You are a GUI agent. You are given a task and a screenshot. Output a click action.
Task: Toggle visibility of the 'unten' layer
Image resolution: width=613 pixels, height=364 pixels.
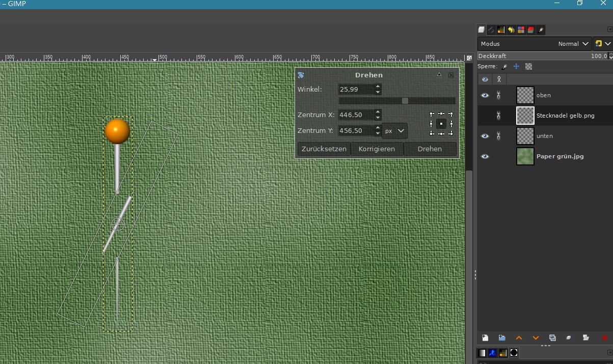coord(485,136)
